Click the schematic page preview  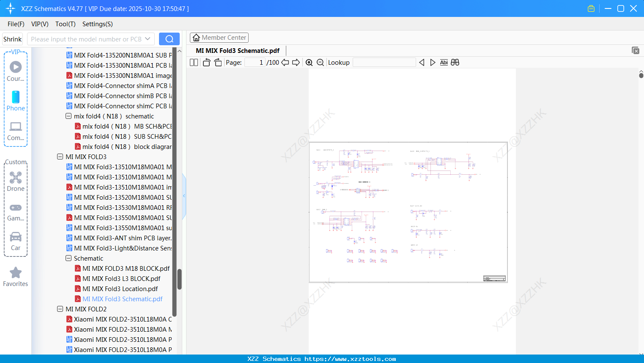(408, 212)
